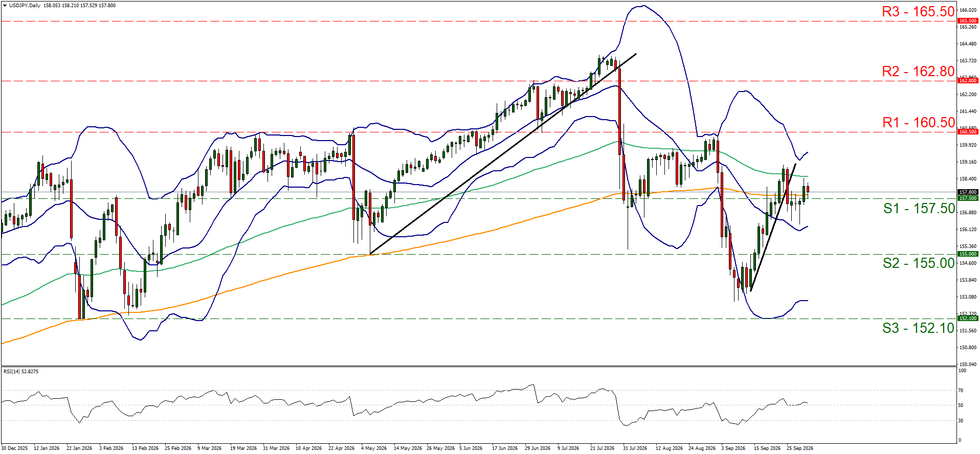Click the 163.720 price axis value
Viewport: 980px width, 454px height.
pyautogui.click(x=967, y=61)
